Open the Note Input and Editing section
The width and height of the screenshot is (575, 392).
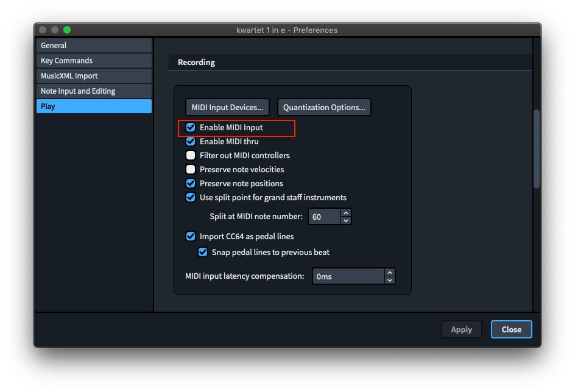pos(94,91)
